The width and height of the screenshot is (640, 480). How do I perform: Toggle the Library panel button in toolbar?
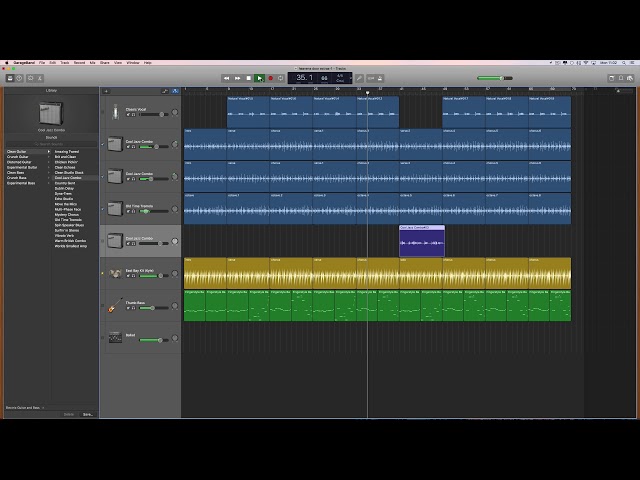point(10,78)
